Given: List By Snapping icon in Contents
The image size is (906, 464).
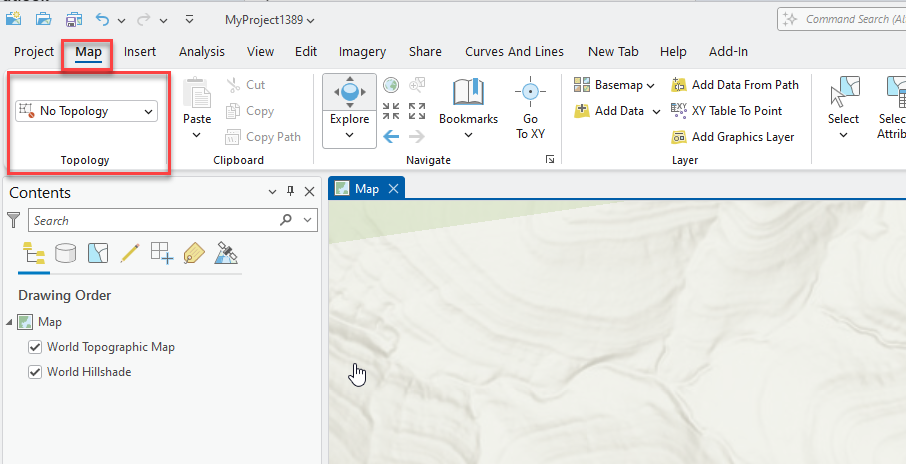Looking at the screenshot, I should tap(162, 253).
